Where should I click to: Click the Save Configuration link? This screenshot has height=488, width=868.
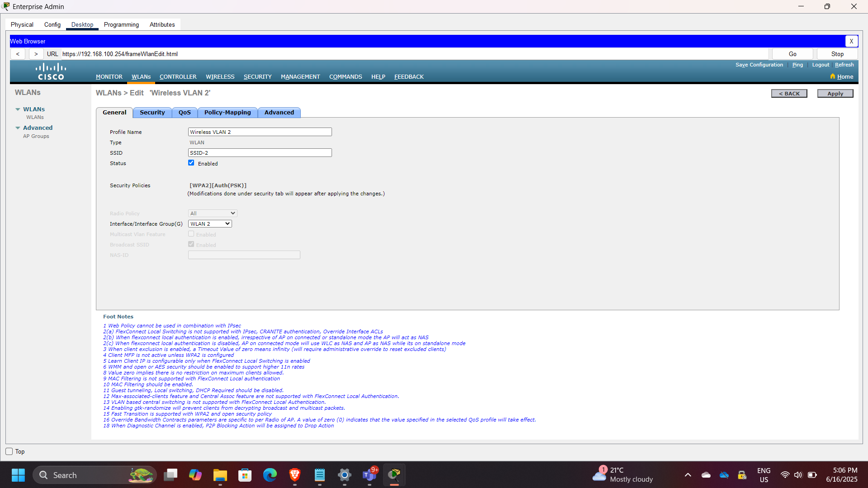pyautogui.click(x=759, y=64)
